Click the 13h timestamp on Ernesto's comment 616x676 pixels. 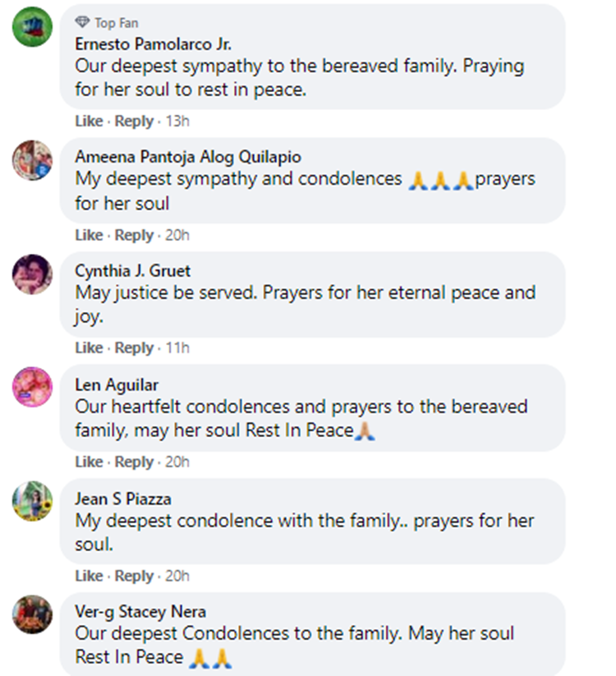point(177,121)
